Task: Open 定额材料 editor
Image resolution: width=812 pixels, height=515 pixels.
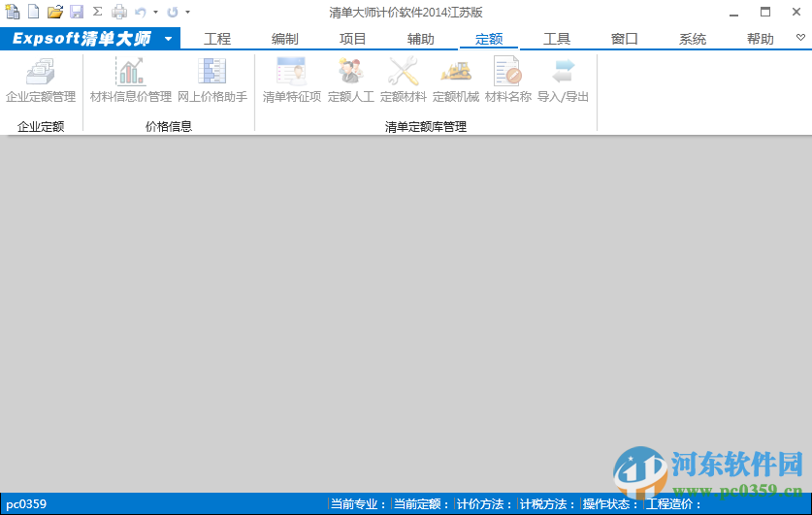Action: point(404,80)
